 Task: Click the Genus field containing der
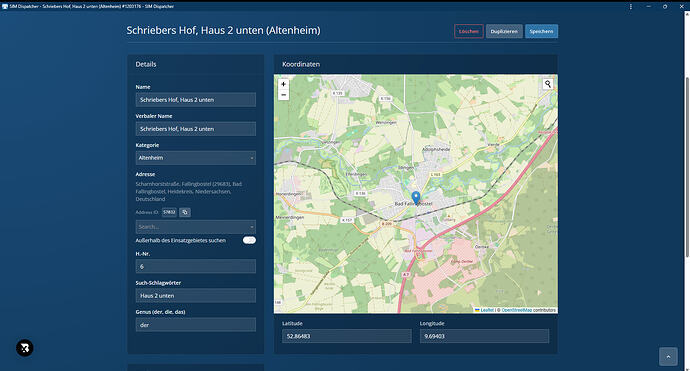click(195, 325)
